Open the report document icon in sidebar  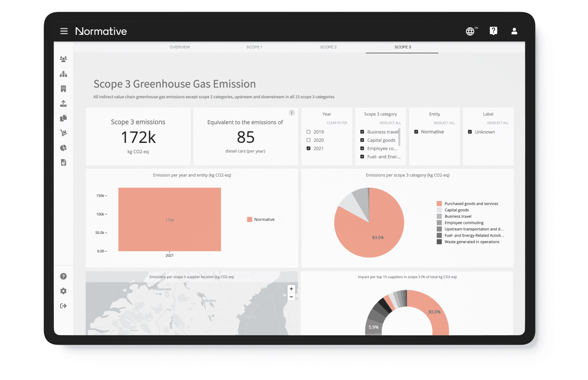tap(63, 162)
